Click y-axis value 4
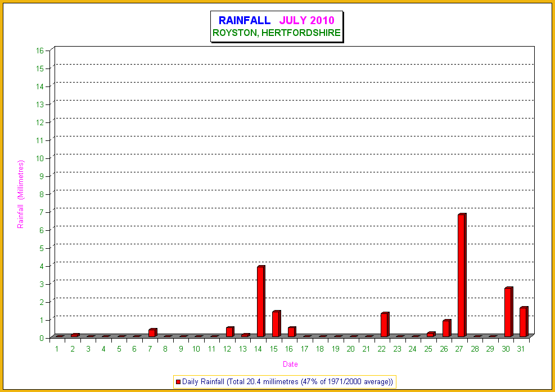The width and height of the screenshot is (555, 392). [42, 266]
